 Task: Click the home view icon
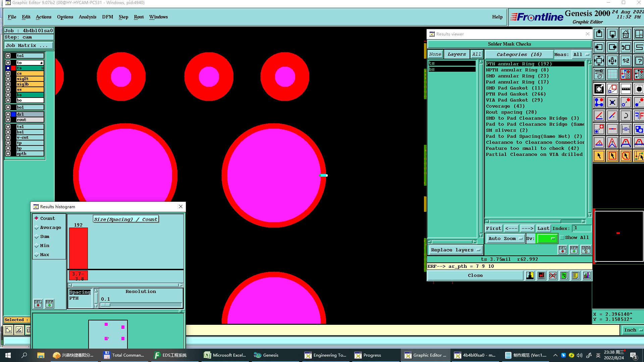(x=626, y=34)
